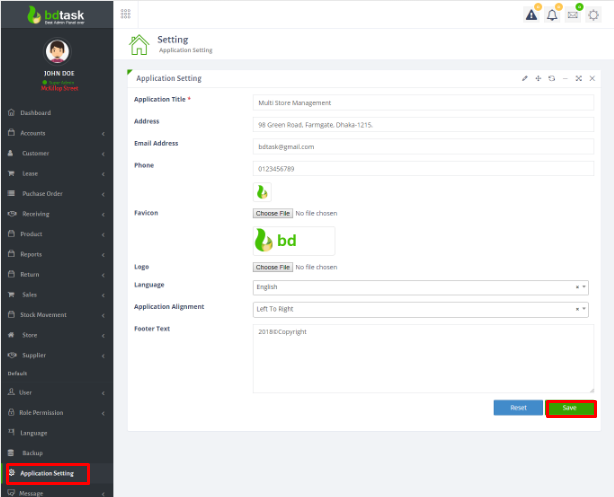Image resolution: width=614 pixels, height=497 pixels.
Task: Expand the Accounts sidebar menu
Action: click(56, 133)
